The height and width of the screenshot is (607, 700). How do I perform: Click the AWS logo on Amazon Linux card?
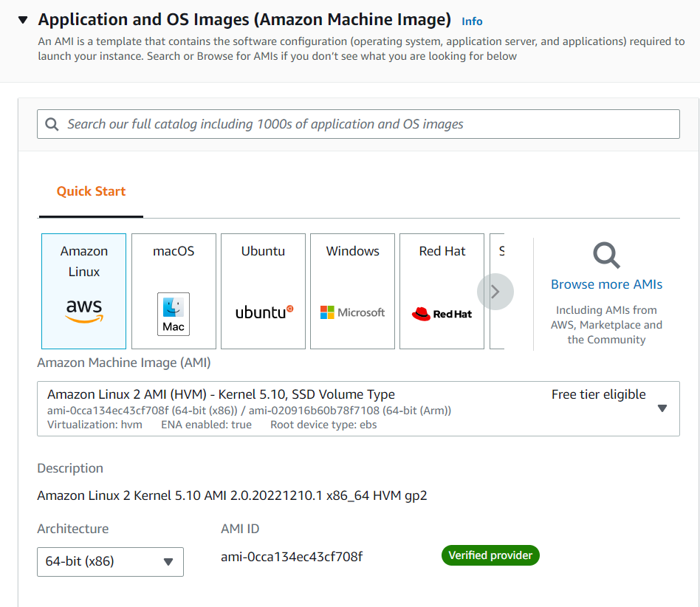pyautogui.click(x=84, y=311)
